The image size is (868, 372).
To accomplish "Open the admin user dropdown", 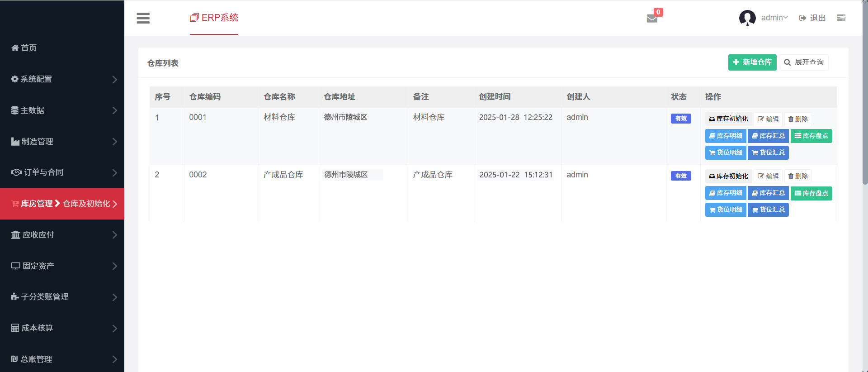I will pos(774,18).
